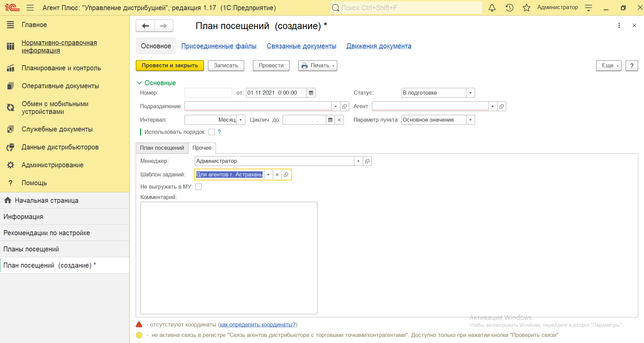Click the global search field
This screenshot has height=343, width=644.
[406, 7]
